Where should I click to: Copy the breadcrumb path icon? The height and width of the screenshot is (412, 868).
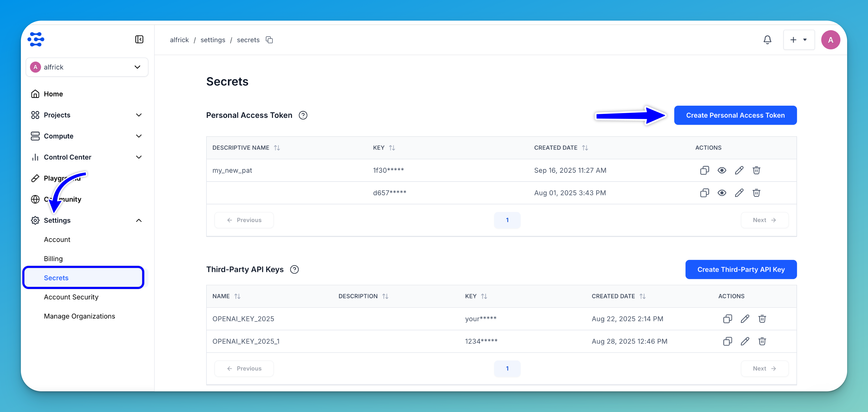pyautogui.click(x=269, y=40)
